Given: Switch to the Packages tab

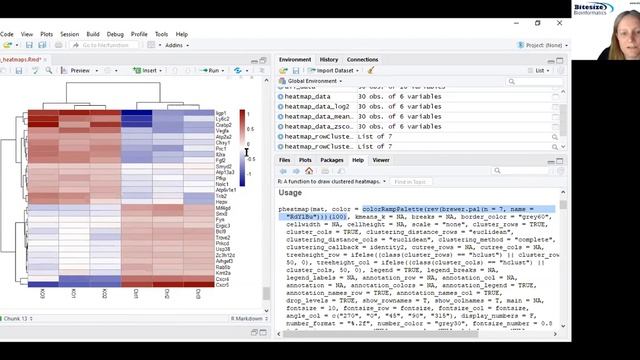Looking at the screenshot, I should pos(331,160).
